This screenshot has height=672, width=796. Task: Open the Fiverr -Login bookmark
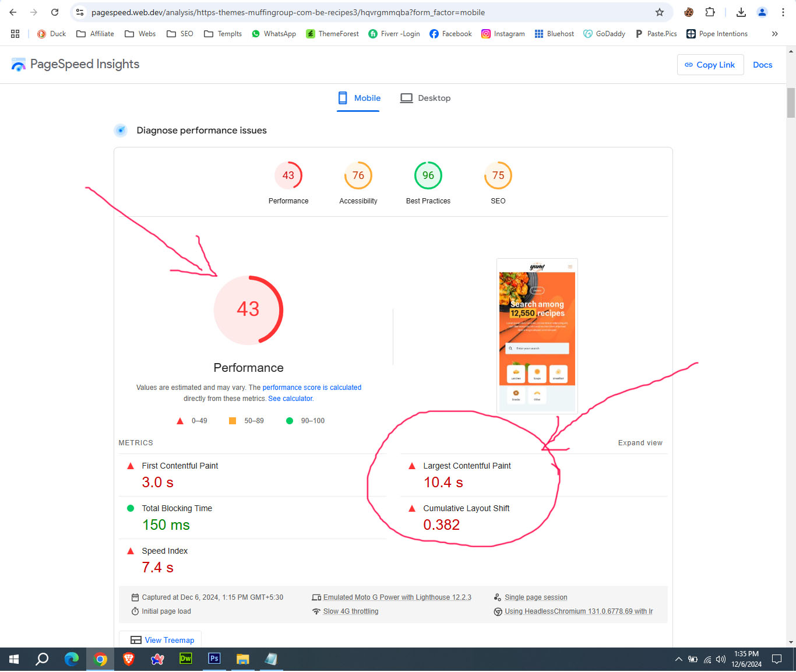(395, 34)
